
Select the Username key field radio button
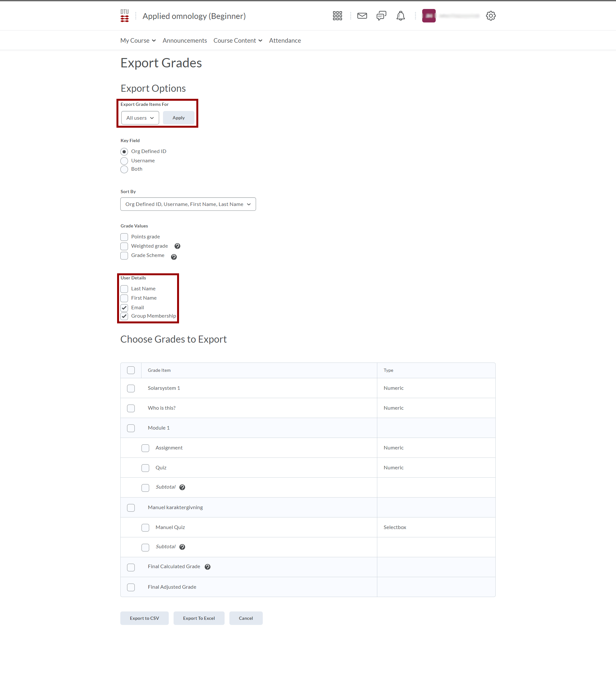pyautogui.click(x=124, y=161)
